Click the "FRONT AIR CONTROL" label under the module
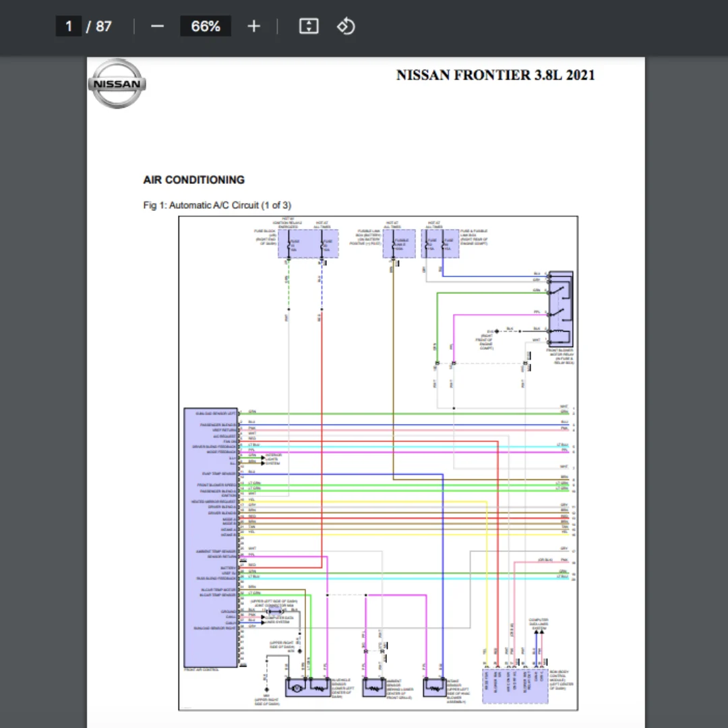The width and height of the screenshot is (728, 728). (202, 670)
